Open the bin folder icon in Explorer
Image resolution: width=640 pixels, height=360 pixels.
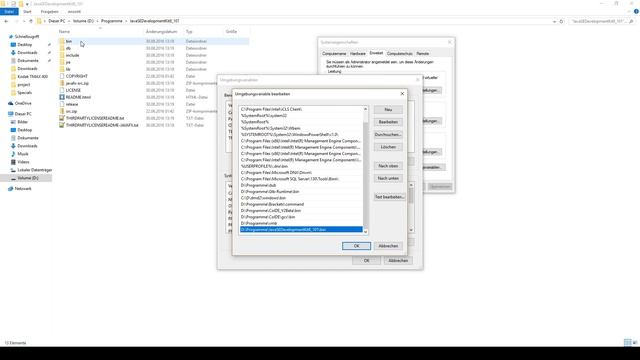pyautogui.click(x=62, y=41)
